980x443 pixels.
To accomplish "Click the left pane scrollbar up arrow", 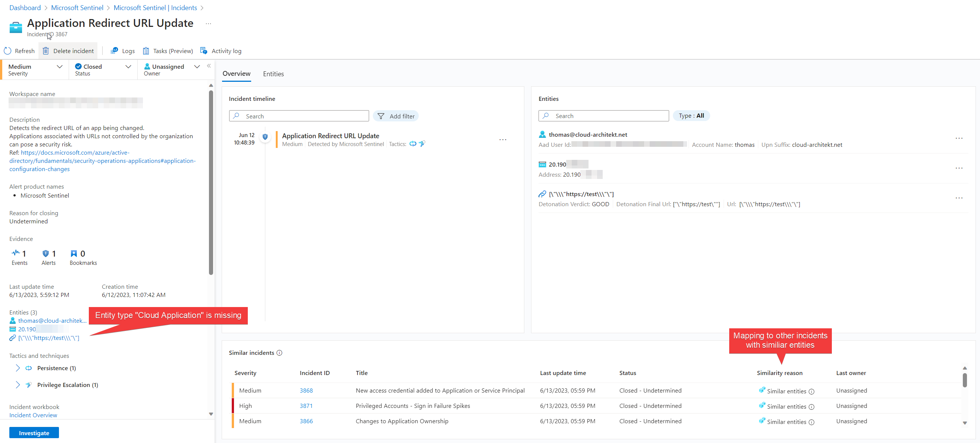I will [211, 85].
